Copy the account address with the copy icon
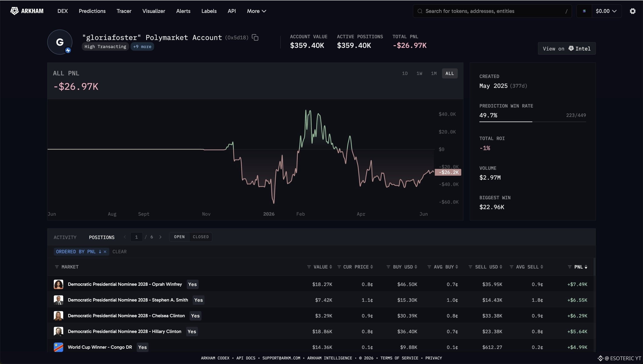This screenshot has width=643, height=364. click(x=255, y=38)
